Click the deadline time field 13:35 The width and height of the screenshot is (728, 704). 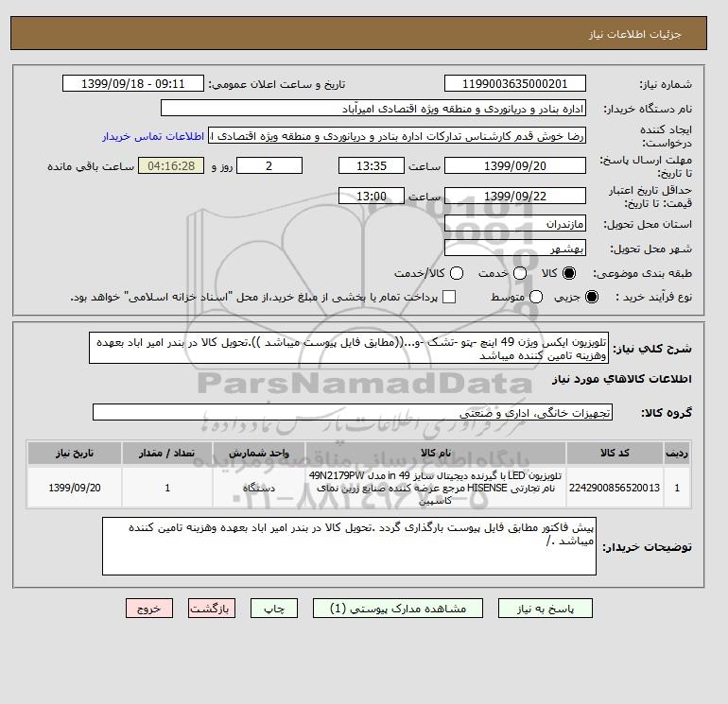pyautogui.click(x=372, y=165)
